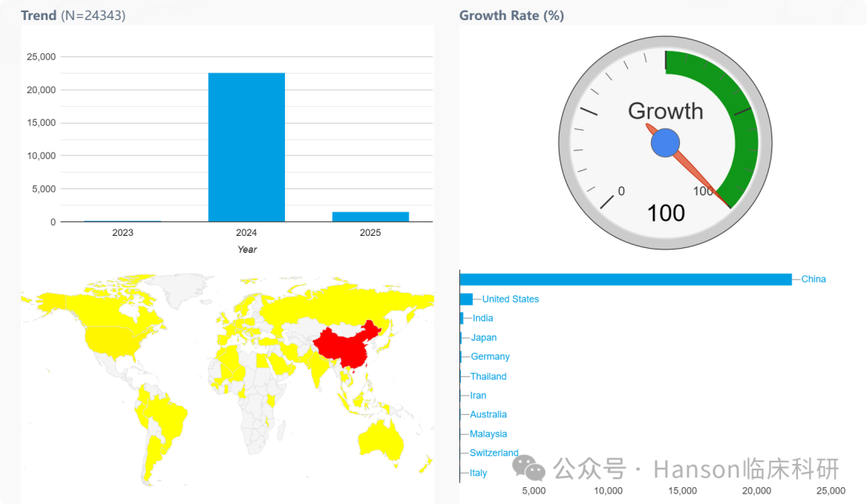Click the 15,000 tick under the country chart
This screenshot has width=867, height=504.
point(682,490)
